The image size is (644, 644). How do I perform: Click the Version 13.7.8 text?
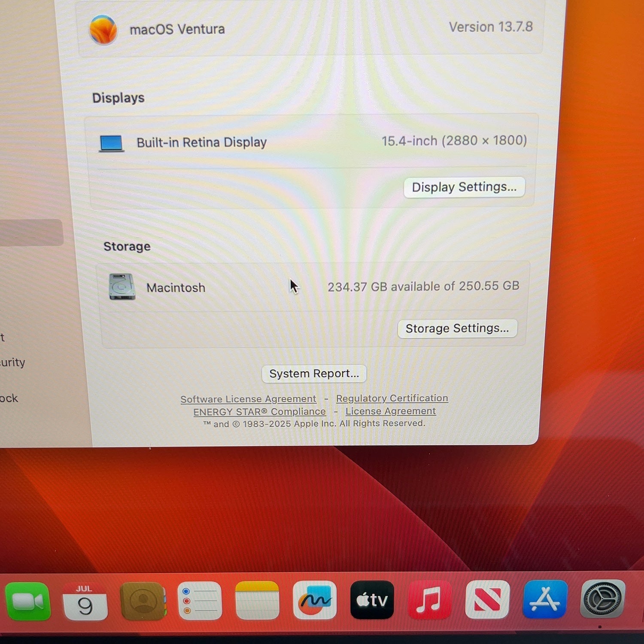tap(491, 27)
